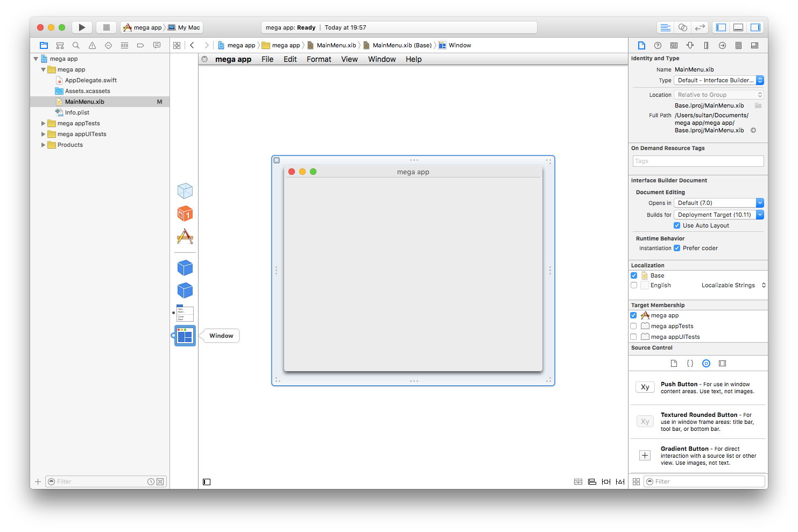Show the Size inspector
This screenshot has width=798, height=532.
click(706, 45)
